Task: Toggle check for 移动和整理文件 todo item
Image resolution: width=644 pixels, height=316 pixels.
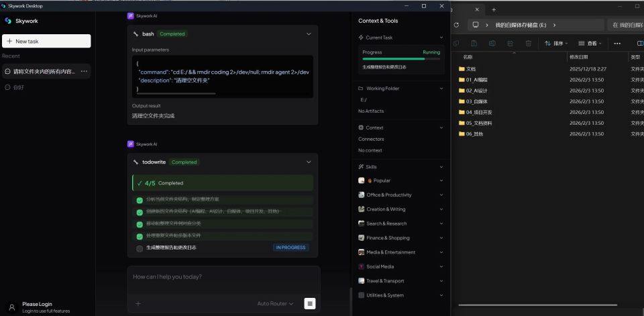Action: (x=140, y=224)
